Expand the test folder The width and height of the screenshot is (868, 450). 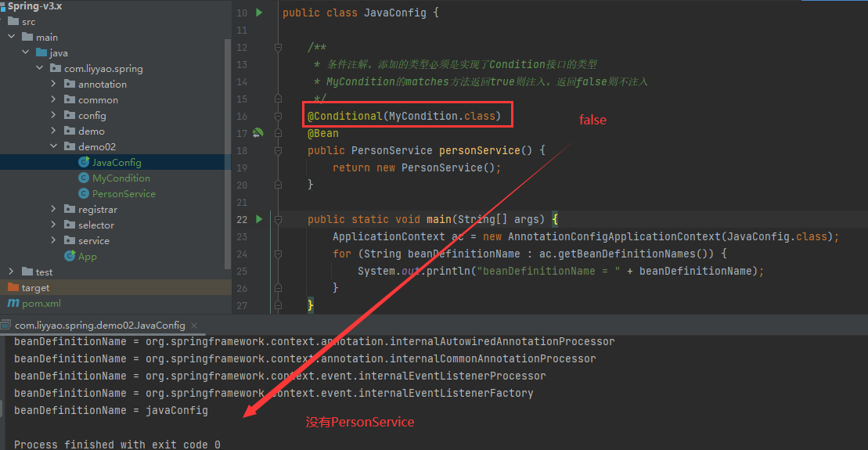(11, 272)
